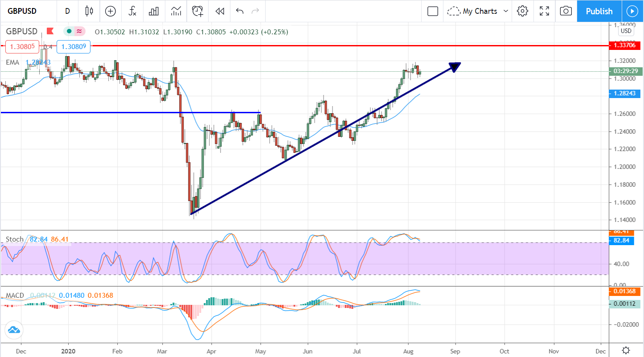Open the My Charts dropdown

point(478,11)
